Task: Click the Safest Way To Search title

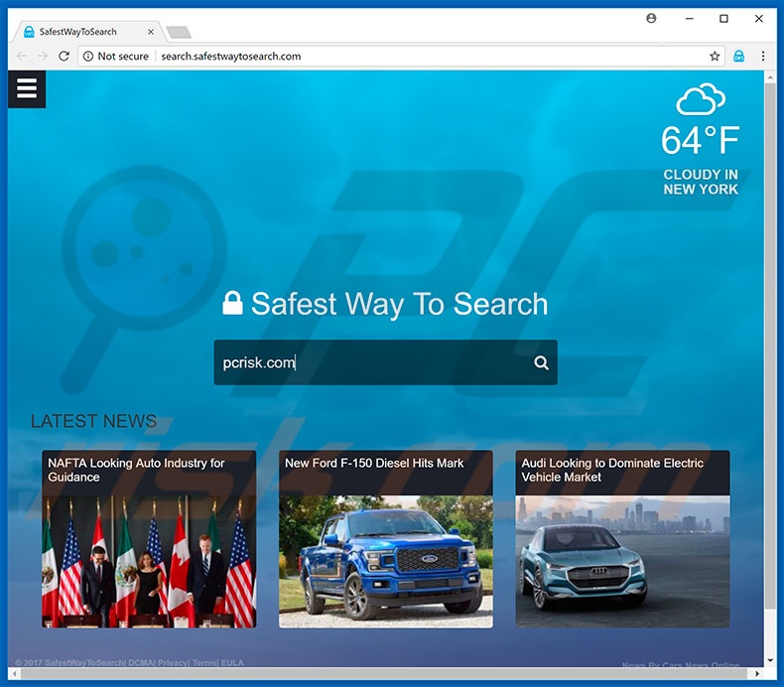Action: tap(399, 304)
